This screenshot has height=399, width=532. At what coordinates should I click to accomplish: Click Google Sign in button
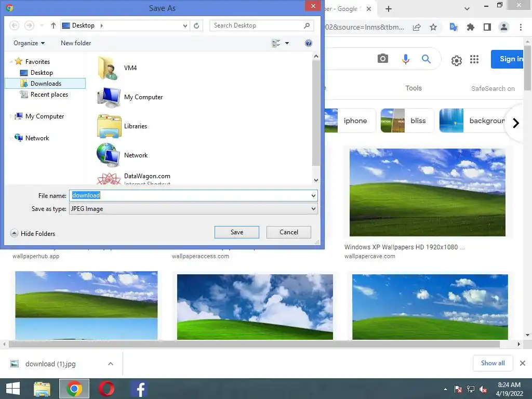[508, 59]
